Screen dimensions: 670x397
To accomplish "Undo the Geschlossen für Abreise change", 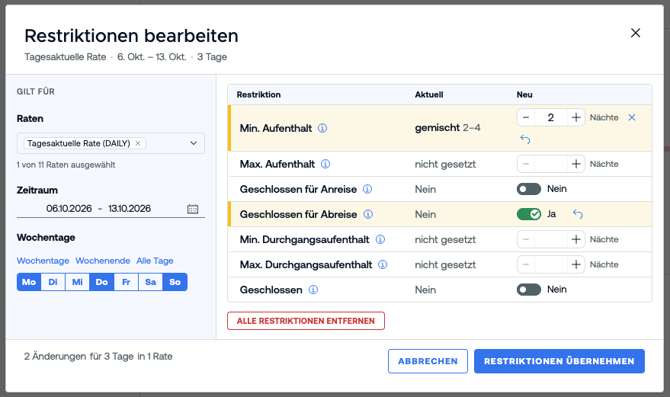I will (x=578, y=214).
